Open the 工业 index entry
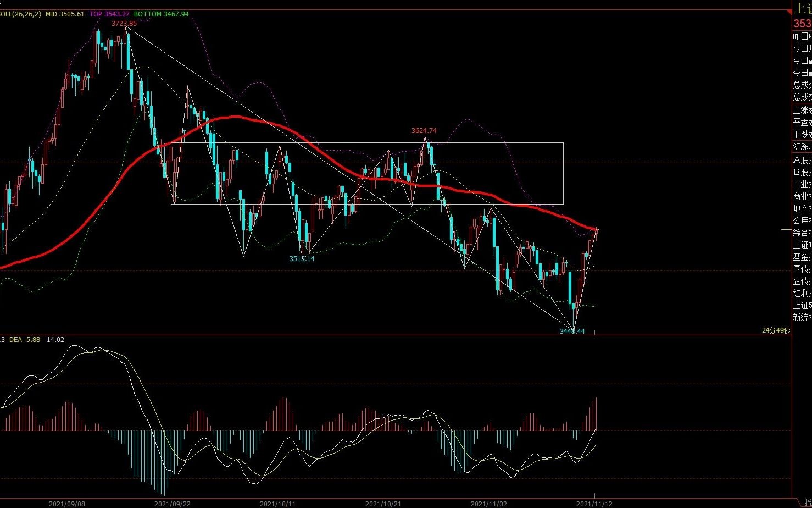This screenshot has width=812, height=508. click(x=802, y=185)
